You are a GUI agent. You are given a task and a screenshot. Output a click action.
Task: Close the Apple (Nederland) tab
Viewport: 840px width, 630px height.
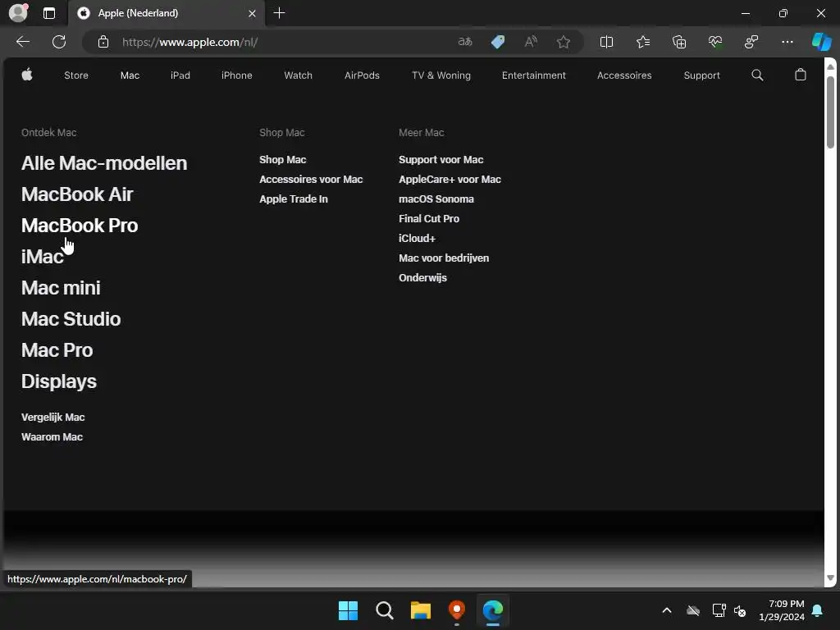pos(252,13)
